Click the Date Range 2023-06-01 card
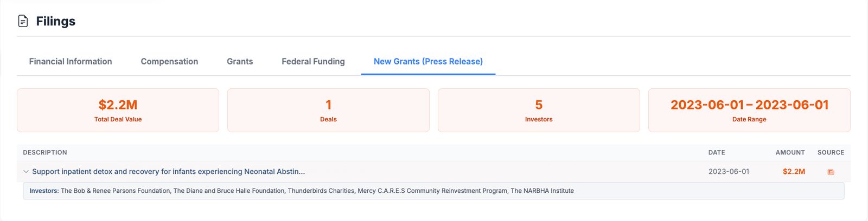Viewport: 868px width, 221px height. [749, 110]
